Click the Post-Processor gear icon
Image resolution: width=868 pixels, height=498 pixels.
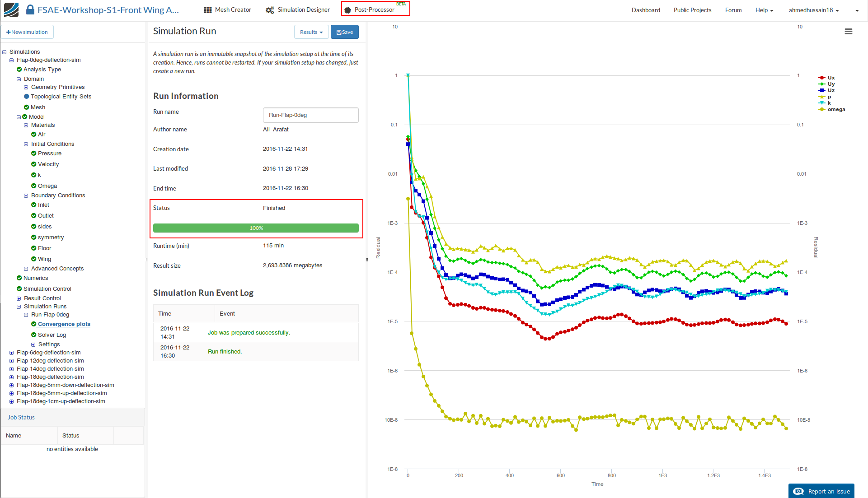pos(347,10)
